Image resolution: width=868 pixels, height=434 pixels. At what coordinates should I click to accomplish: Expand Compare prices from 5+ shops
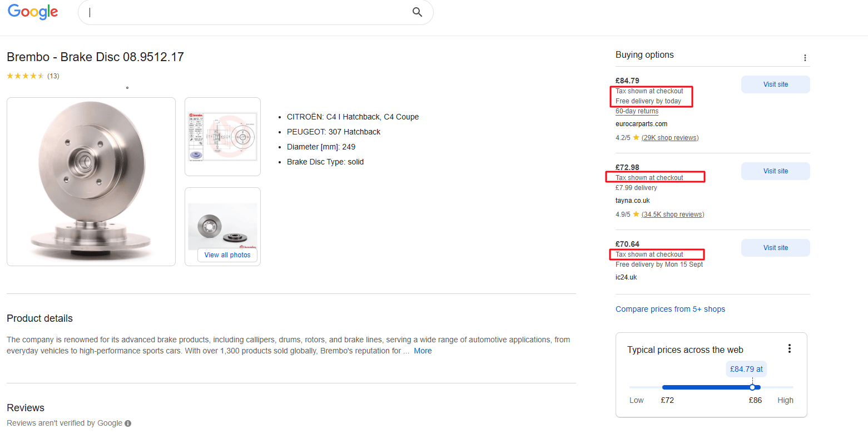pos(670,309)
